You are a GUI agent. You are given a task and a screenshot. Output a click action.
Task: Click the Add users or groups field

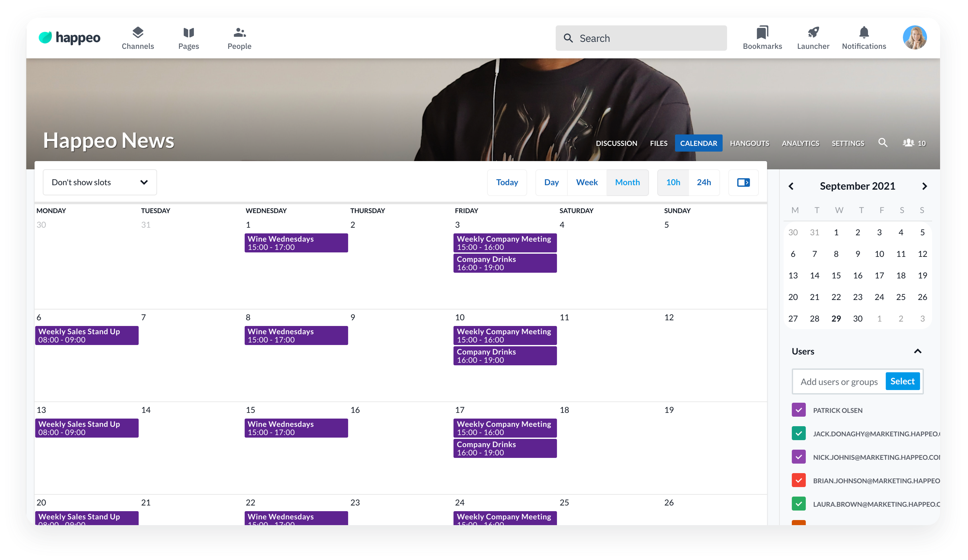tap(839, 381)
